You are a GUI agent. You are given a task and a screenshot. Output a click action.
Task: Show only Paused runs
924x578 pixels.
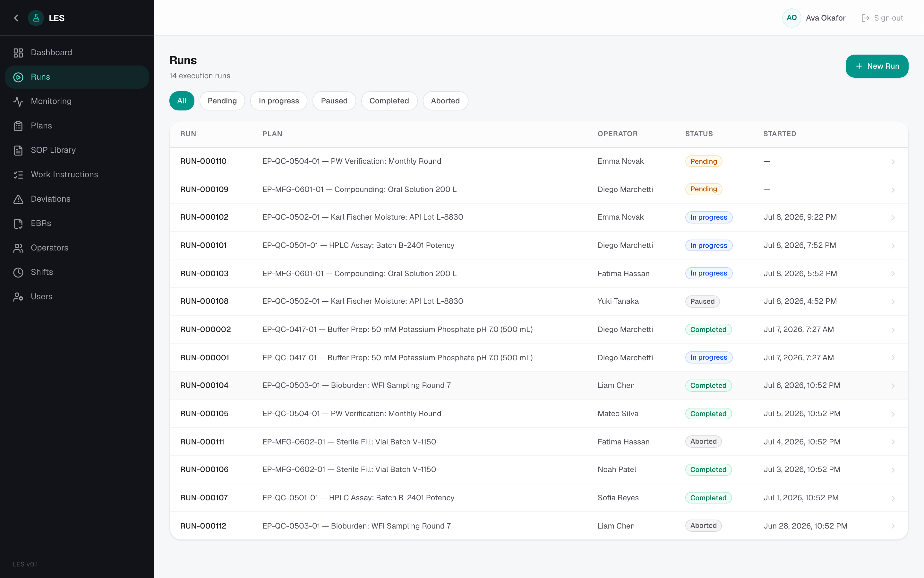pos(334,101)
